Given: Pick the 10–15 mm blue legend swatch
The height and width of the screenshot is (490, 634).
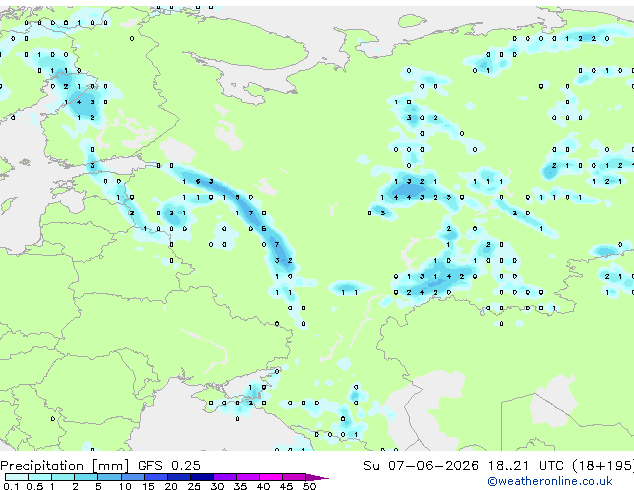Looking at the screenshot, I should [x=133, y=477].
